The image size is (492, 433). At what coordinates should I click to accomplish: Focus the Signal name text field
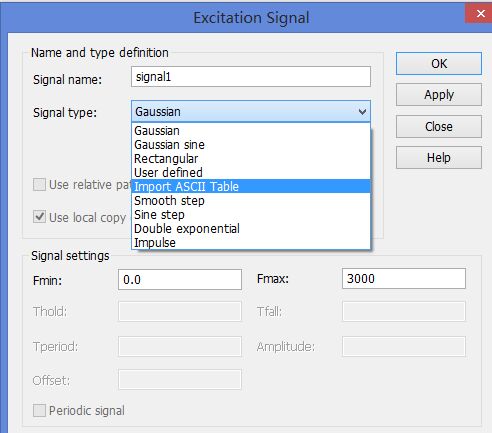pos(251,77)
